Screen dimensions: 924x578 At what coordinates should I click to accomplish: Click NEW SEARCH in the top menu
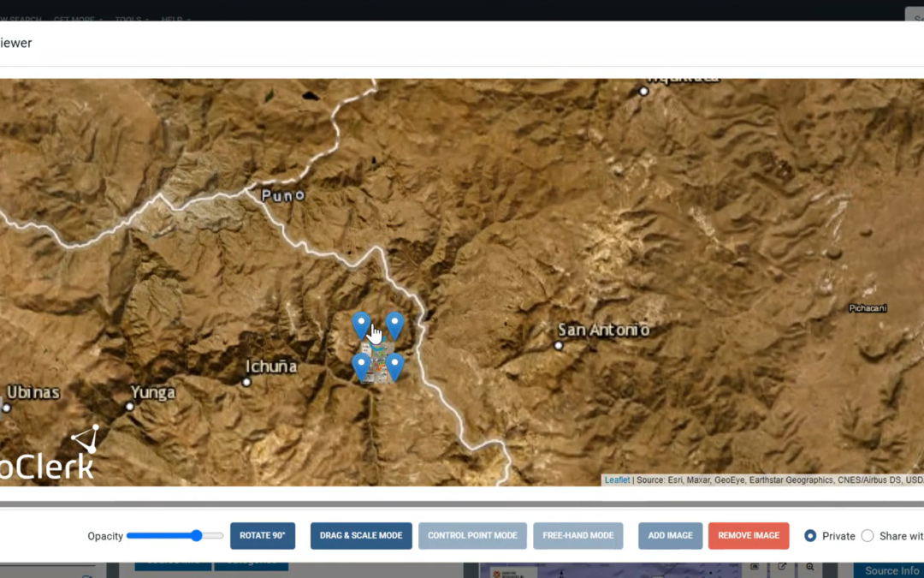(19, 19)
